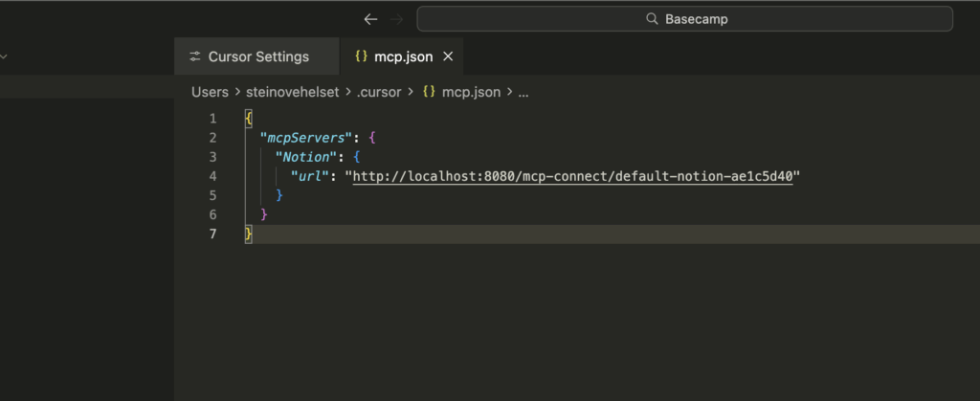Image resolution: width=980 pixels, height=401 pixels.
Task: Open the Cursor Settings tab
Action: point(257,56)
